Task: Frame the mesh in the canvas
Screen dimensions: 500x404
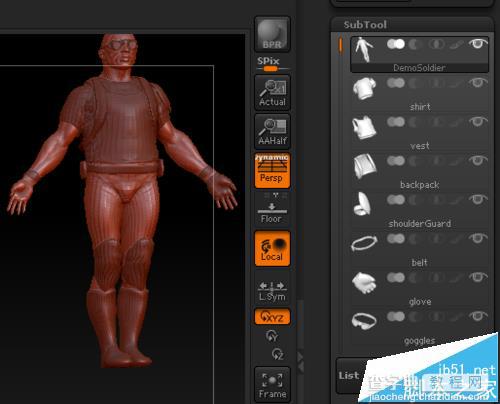Action: pos(272,385)
